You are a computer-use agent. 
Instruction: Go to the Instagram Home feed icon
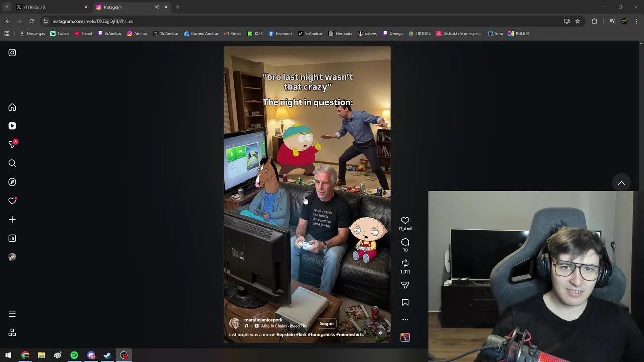(x=12, y=107)
